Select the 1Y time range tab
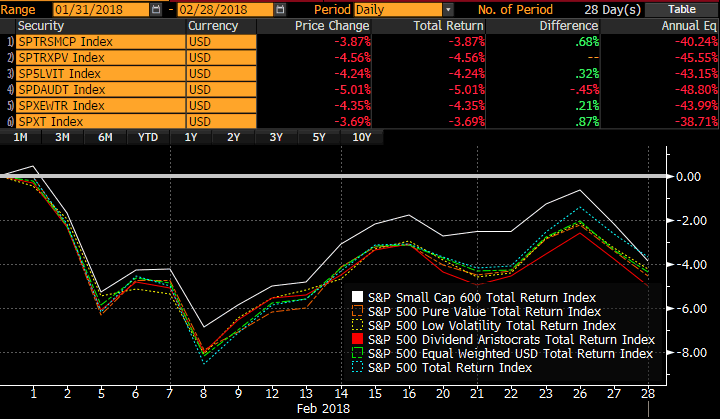720x419 pixels. point(191,137)
